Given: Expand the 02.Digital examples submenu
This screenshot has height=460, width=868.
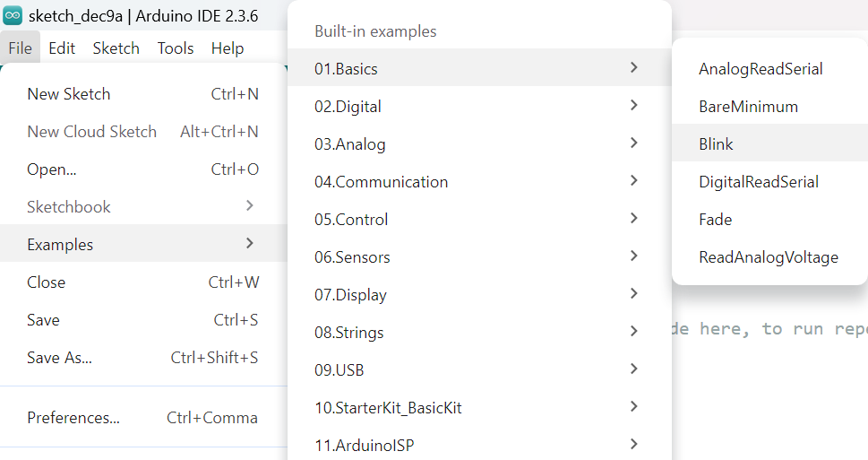Looking at the screenshot, I should [348, 107].
